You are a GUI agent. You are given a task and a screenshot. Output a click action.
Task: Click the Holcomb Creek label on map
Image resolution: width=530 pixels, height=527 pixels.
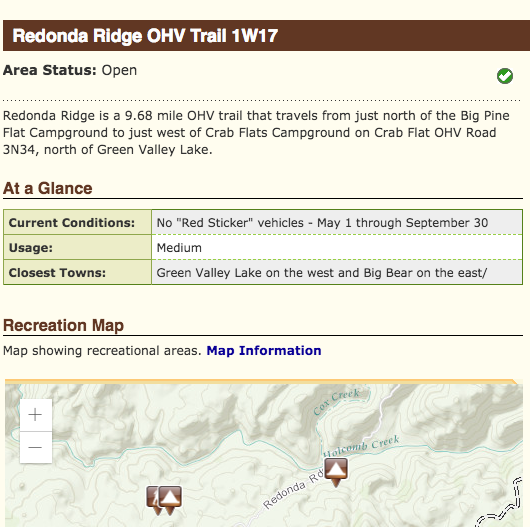(361, 446)
